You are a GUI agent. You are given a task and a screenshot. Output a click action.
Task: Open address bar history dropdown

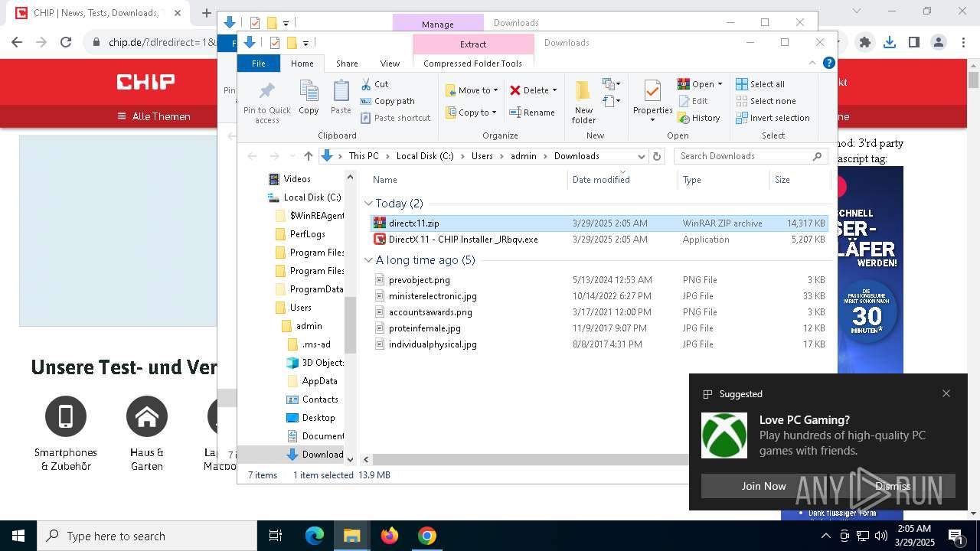[642, 156]
